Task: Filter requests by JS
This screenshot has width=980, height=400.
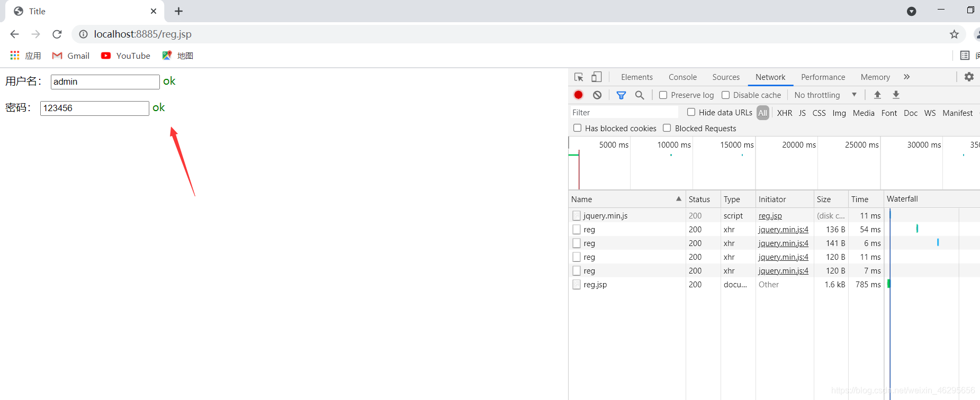Action: point(802,113)
